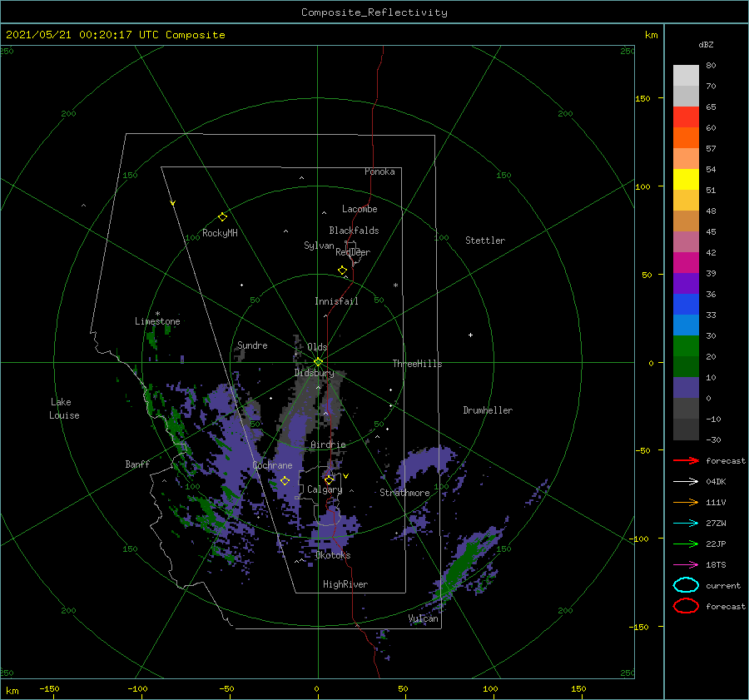This screenshot has width=749, height=700.
Task: Click the Okotoks town label
Action: (333, 555)
